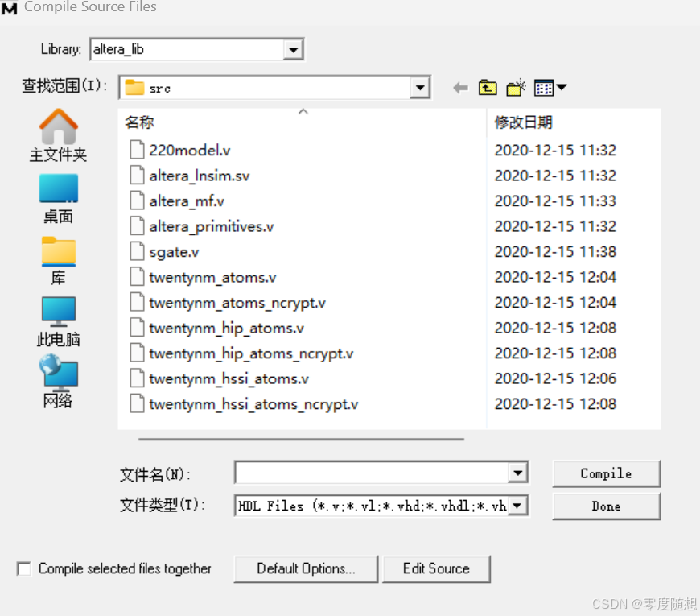The image size is (700, 616).
Task: Click the file icon of sgate.v
Action: click(137, 251)
